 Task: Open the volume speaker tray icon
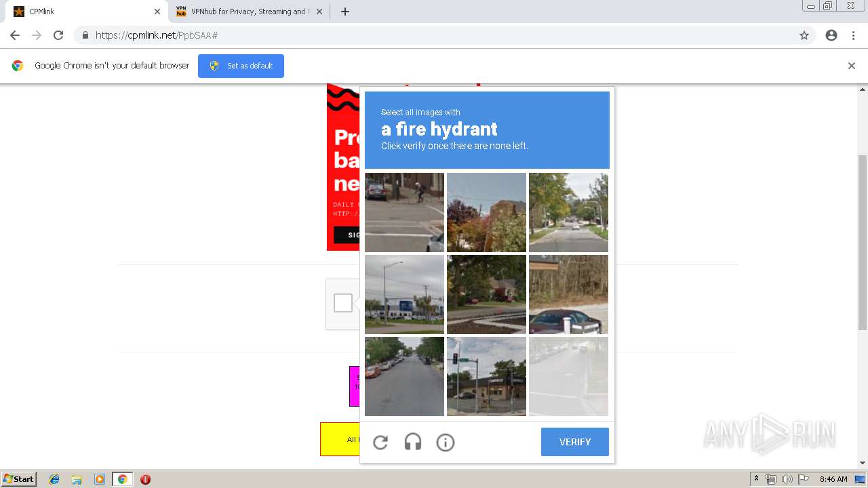[x=787, y=479]
